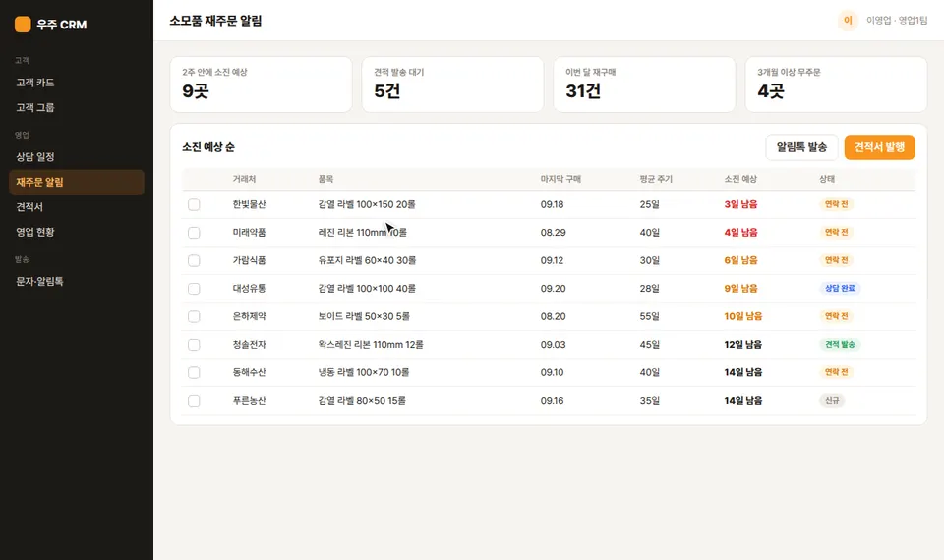This screenshot has width=944, height=560.
Task: Open 영업 현황 sidebar item
Action: click(x=77, y=232)
